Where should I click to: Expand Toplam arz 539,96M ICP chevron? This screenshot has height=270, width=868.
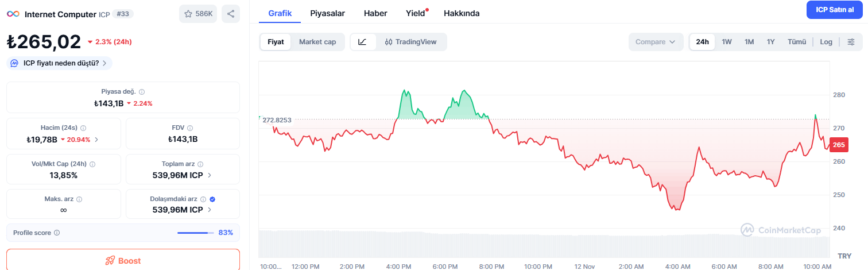pos(209,175)
